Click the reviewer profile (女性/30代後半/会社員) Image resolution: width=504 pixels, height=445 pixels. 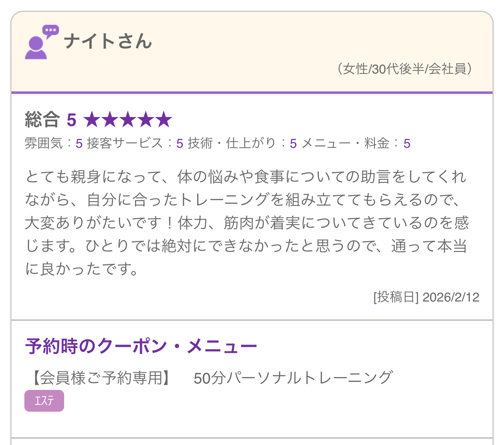(x=405, y=69)
